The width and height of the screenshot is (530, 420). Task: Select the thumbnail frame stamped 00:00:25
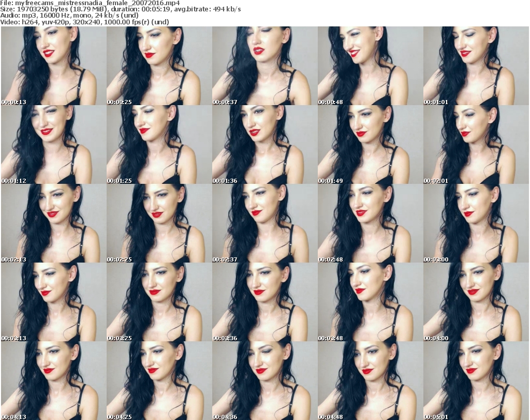159,66
